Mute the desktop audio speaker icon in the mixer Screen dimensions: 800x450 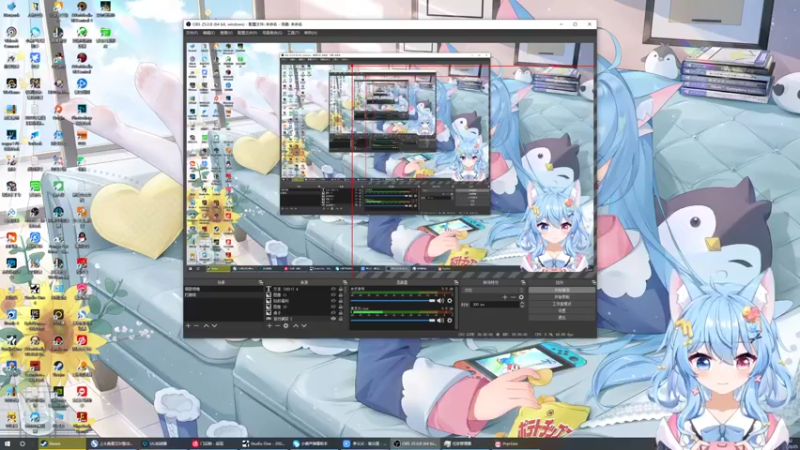tap(440, 301)
